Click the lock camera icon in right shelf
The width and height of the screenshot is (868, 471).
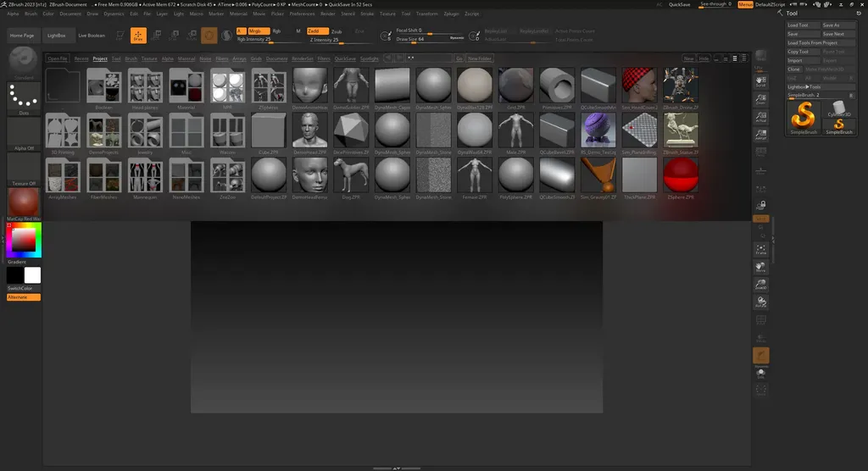(x=761, y=205)
